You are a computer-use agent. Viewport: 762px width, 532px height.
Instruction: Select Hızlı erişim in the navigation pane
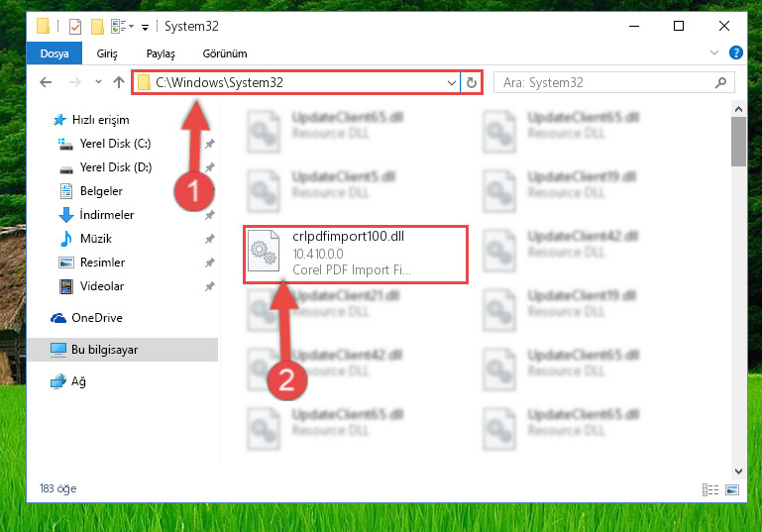tap(100, 120)
